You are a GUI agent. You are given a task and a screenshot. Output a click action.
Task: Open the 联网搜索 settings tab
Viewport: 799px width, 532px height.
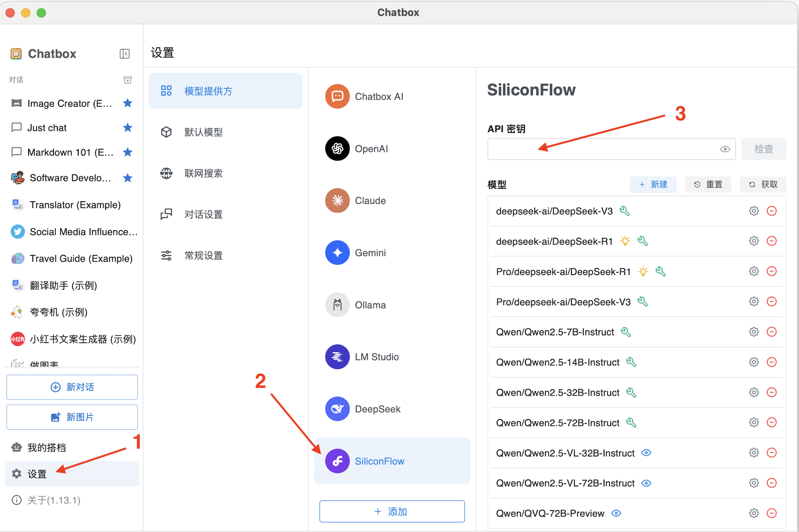click(225, 173)
